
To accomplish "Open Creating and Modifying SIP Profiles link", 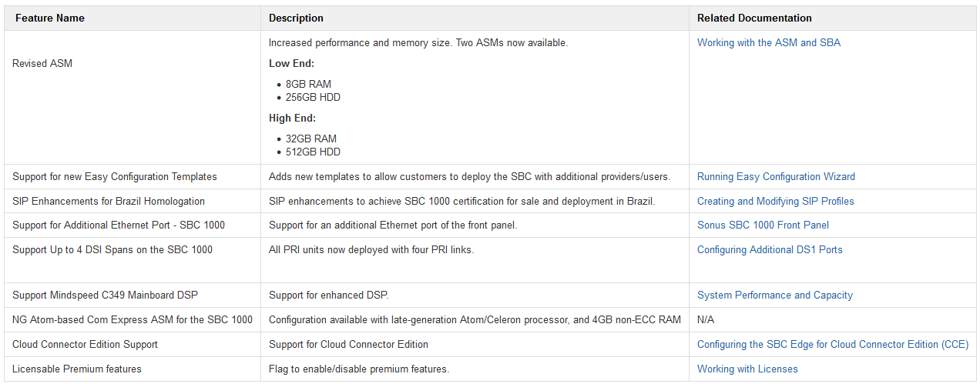I will pyautogui.click(x=775, y=202).
